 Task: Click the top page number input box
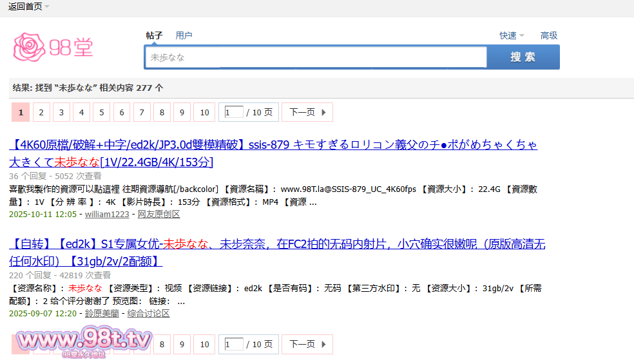click(234, 112)
